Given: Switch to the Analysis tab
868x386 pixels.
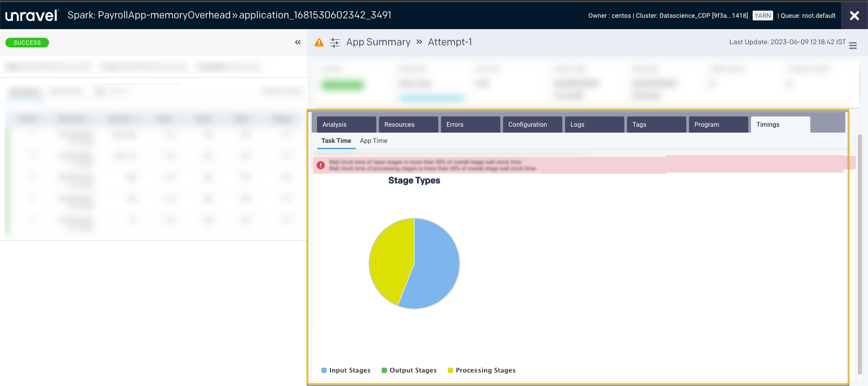Looking at the screenshot, I should [x=346, y=125].
